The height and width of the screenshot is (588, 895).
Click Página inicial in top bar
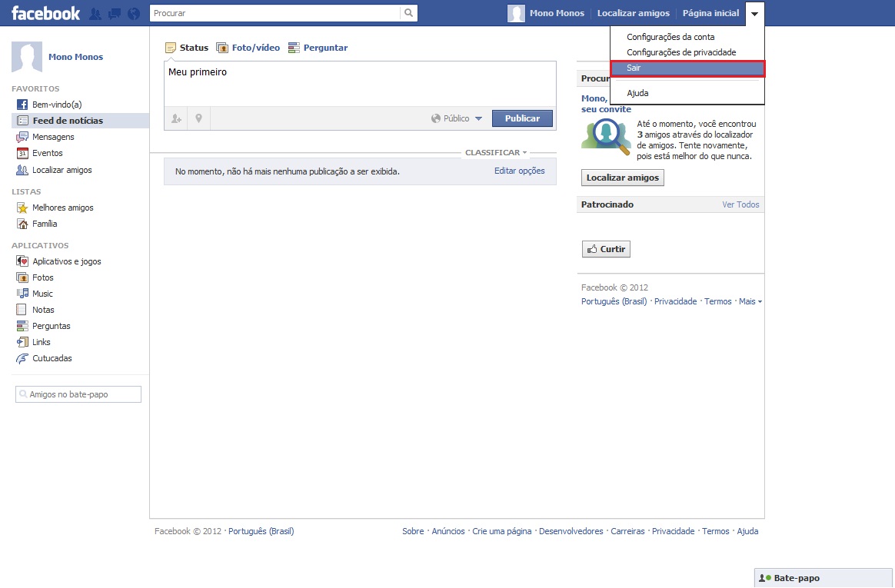click(x=710, y=13)
